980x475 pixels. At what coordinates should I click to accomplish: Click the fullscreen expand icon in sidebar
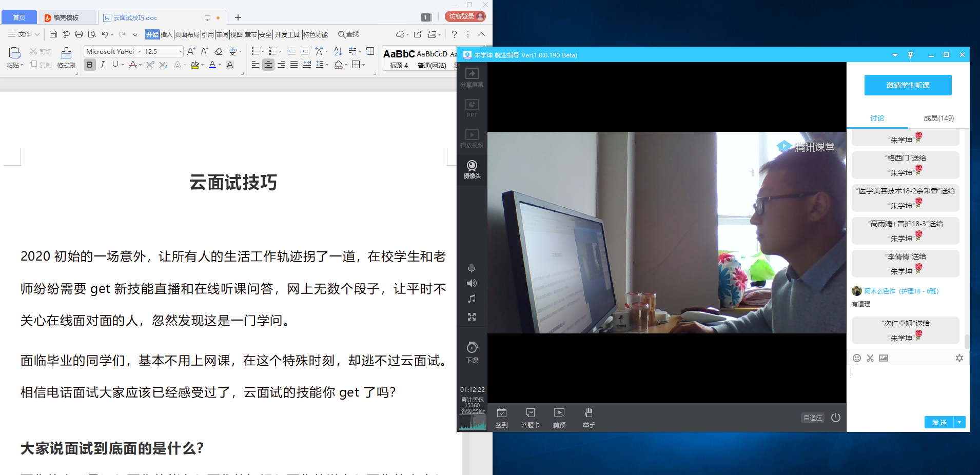point(472,317)
